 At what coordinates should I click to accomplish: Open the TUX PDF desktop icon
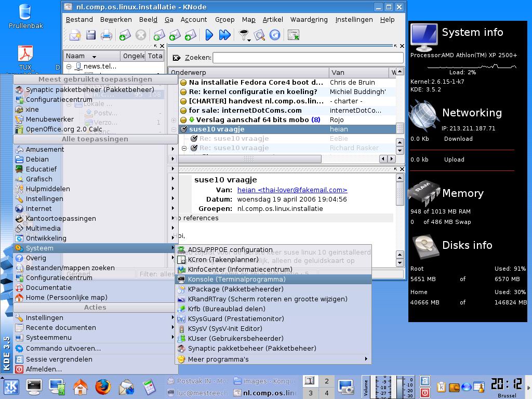25,58
